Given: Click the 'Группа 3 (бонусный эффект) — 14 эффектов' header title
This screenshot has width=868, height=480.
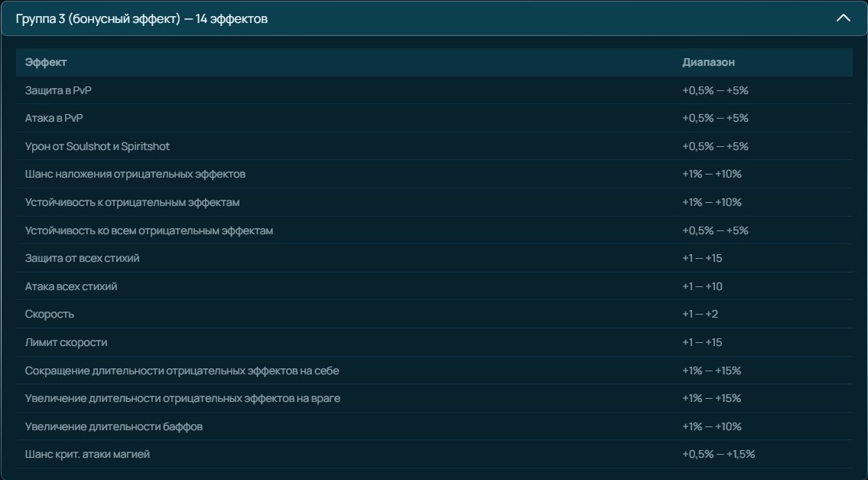Looking at the screenshot, I should click(x=141, y=19).
